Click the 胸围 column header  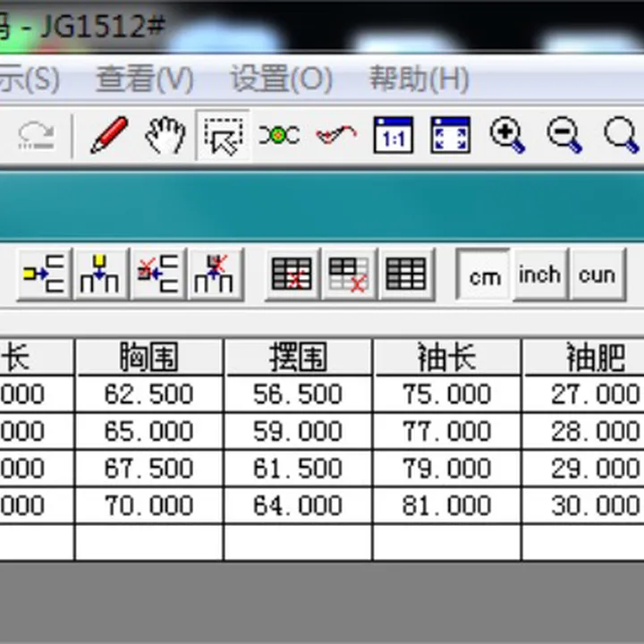click(x=148, y=358)
